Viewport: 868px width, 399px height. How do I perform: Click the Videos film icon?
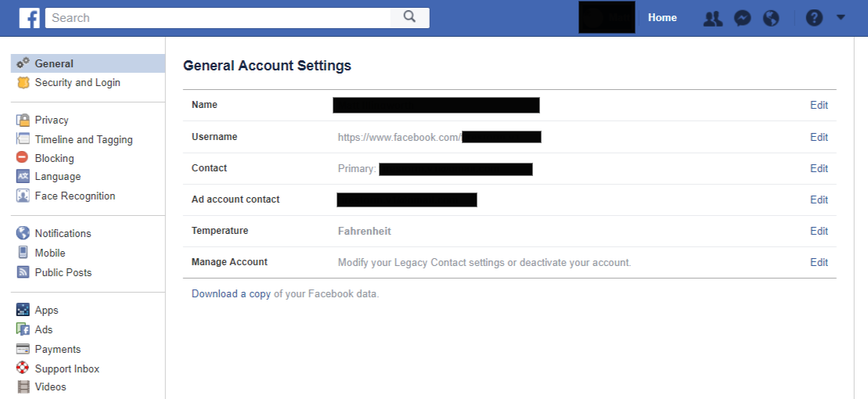pyautogui.click(x=23, y=386)
